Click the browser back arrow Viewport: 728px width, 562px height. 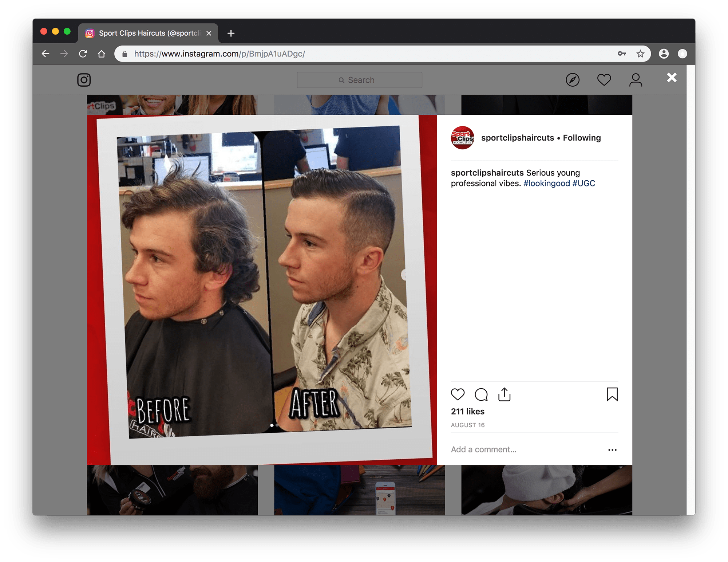[x=45, y=54]
